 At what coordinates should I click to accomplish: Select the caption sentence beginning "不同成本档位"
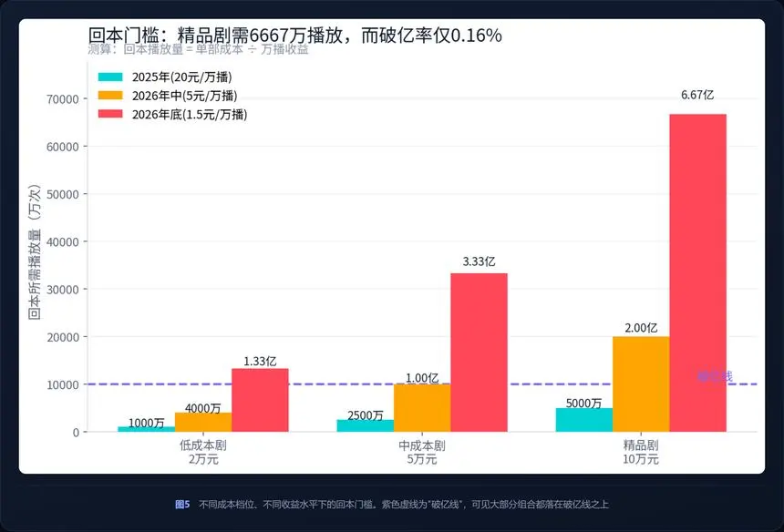tap(404, 505)
